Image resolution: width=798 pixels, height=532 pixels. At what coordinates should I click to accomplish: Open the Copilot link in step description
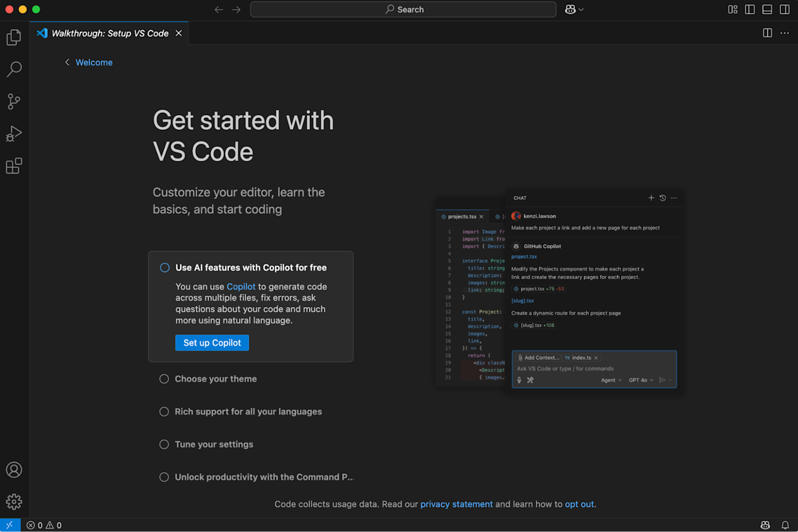[x=241, y=287]
